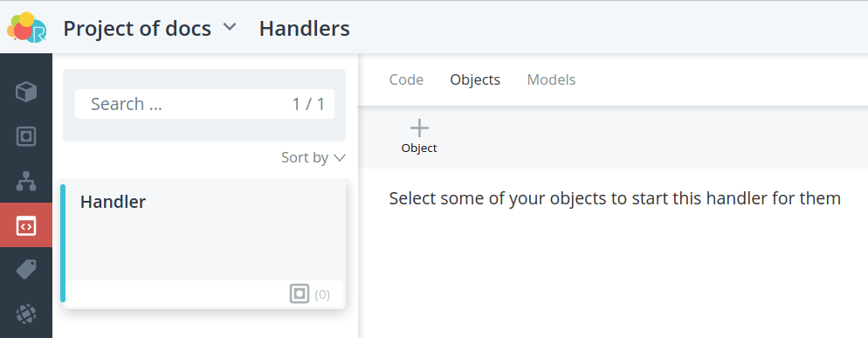Open the Objects square icon in the sidebar

(26, 136)
